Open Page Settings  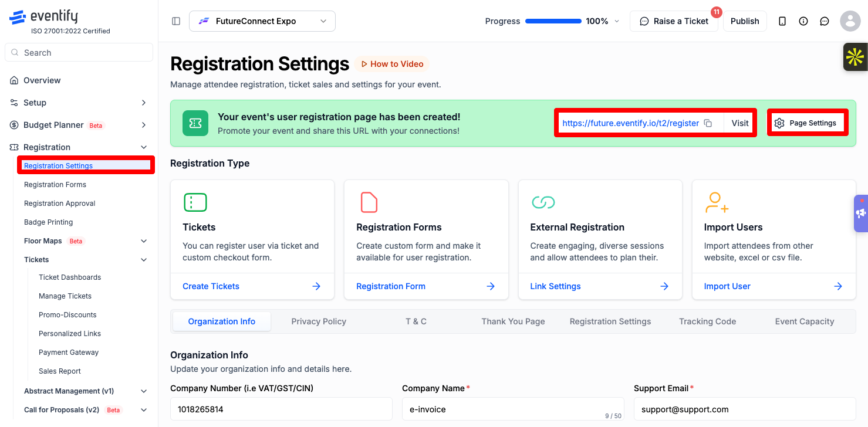pyautogui.click(x=808, y=123)
